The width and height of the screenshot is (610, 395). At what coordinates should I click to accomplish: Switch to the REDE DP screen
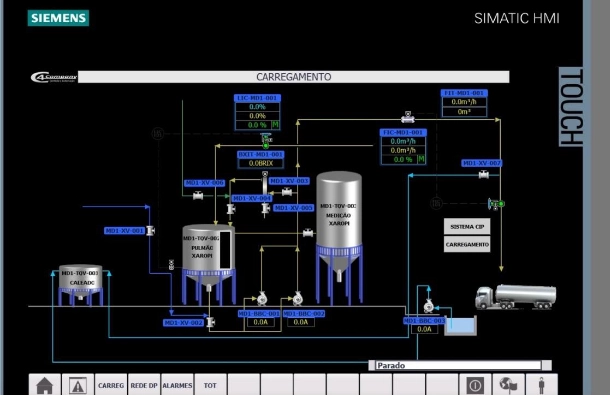click(x=144, y=385)
